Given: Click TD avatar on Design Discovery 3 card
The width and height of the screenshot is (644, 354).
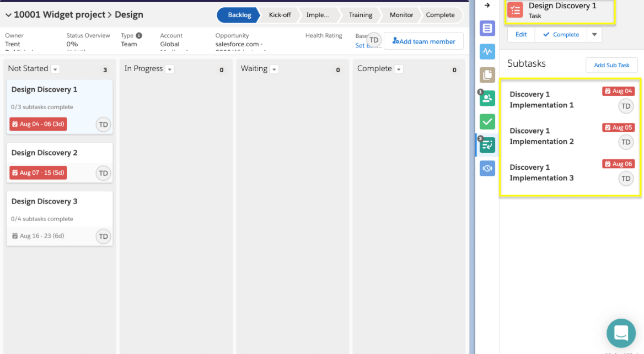Looking at the screenshot, I should (103, 236).
